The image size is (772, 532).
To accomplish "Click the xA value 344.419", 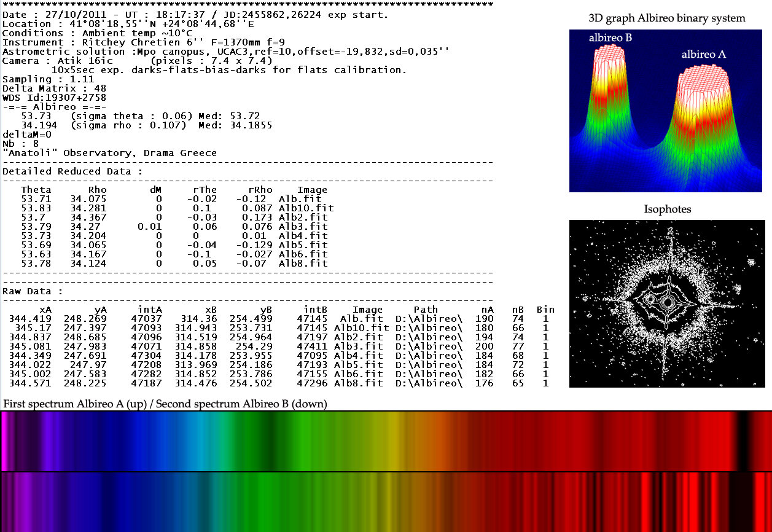I will [x=30, y=319].
